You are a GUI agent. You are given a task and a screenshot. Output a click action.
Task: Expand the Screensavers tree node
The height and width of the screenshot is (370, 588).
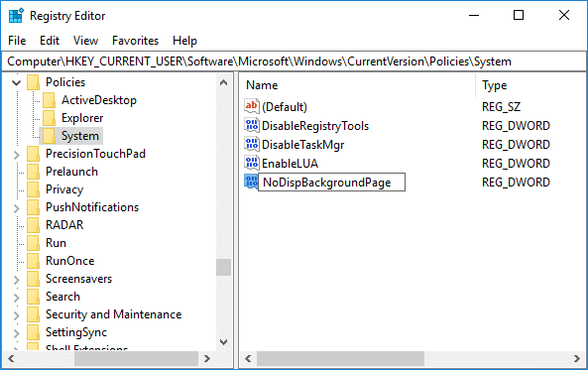coord(16,279)
